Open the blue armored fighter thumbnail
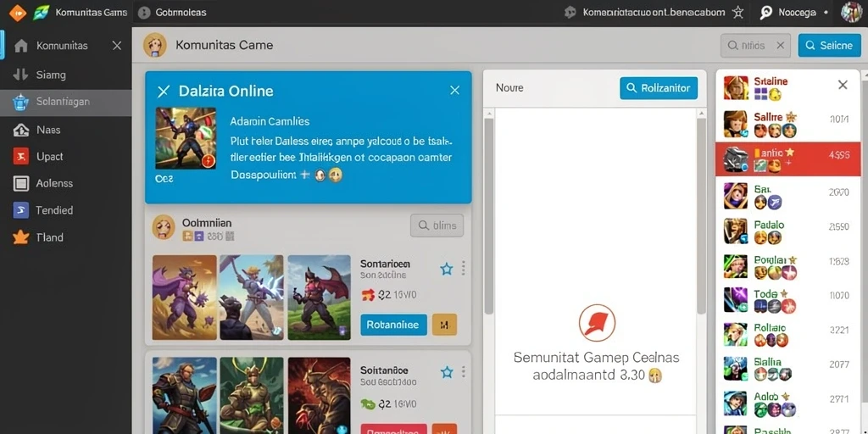 tap(252, 298)
